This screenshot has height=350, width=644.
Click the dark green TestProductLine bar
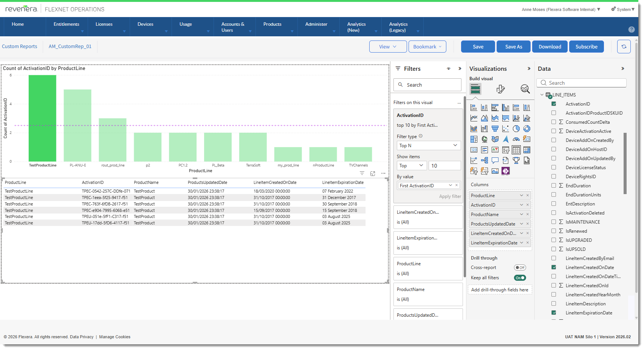point(42,118)
